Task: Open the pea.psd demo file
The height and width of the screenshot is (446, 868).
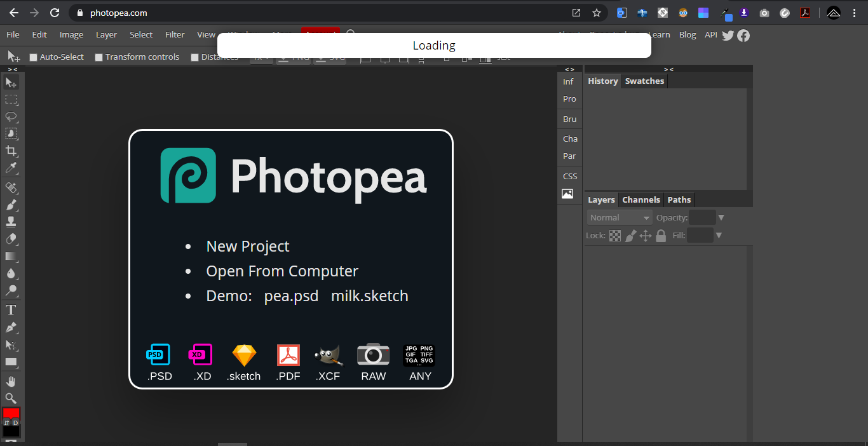Action: 291,296
